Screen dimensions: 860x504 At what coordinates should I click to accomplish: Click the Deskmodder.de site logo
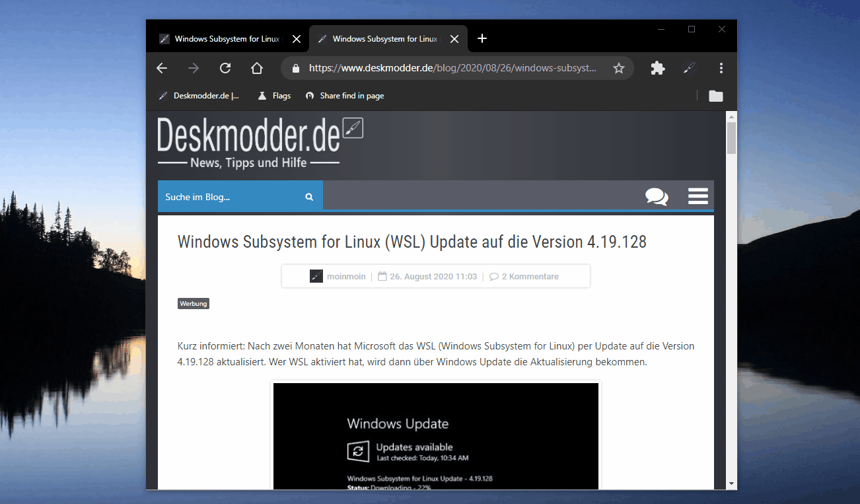coord(260,143)
